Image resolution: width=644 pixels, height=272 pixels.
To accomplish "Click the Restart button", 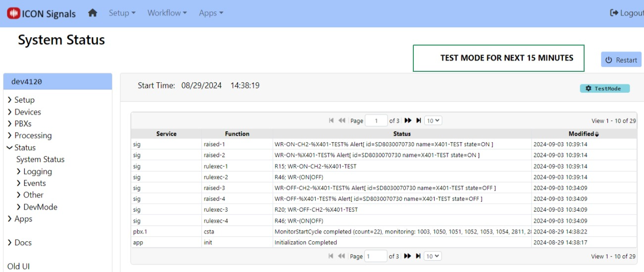I will tap(621, 60).
